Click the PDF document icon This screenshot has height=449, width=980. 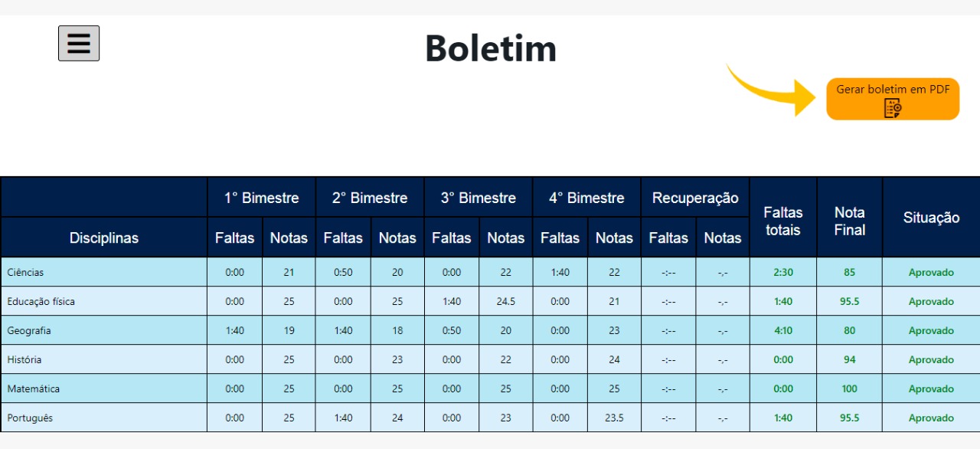[893, 109]
